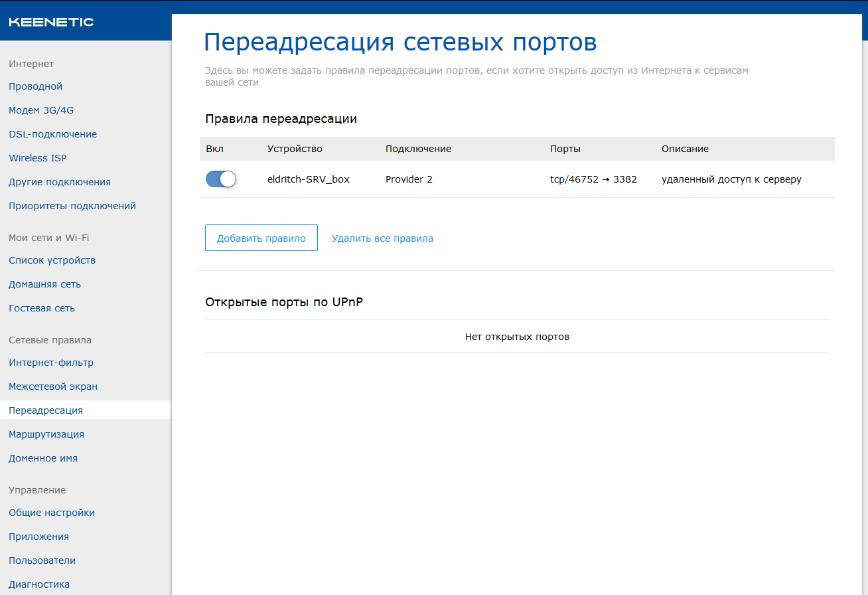Click the Keenetic logo

(x=51, y=22)
